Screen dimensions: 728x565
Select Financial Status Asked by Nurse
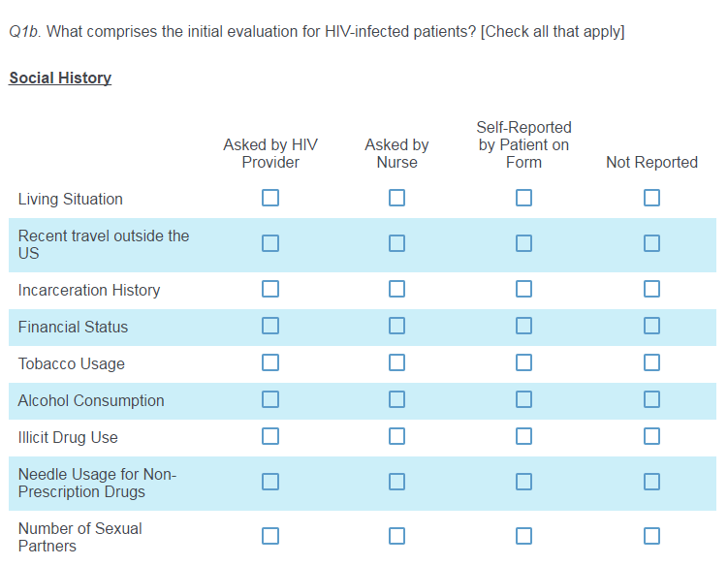[x=396, y=326]
